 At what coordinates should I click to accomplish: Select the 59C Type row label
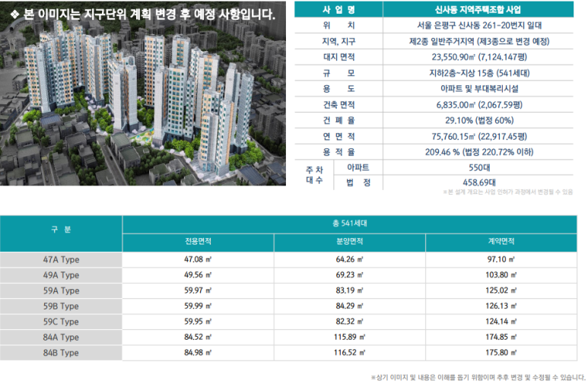(61, 322)
